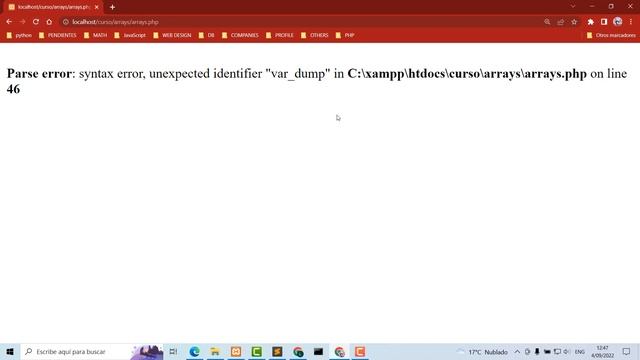
Task: Open the Chrome profile avatar
Action: coord(618,22)
